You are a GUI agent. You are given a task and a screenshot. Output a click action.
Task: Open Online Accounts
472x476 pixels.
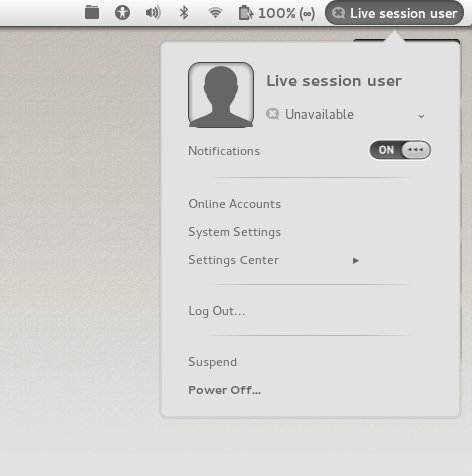[235, 204]
